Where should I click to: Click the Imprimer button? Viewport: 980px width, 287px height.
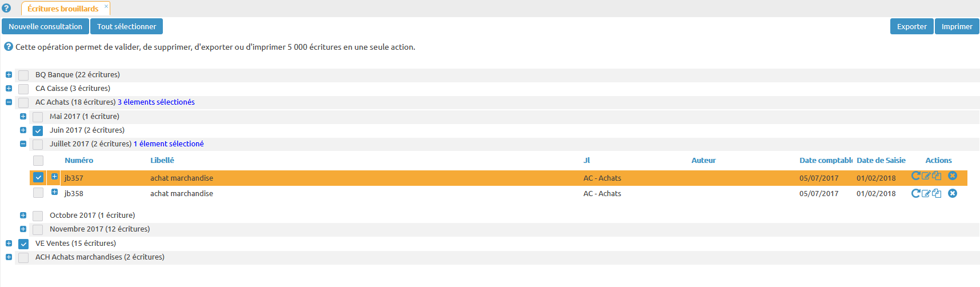(x=957, y=26)
